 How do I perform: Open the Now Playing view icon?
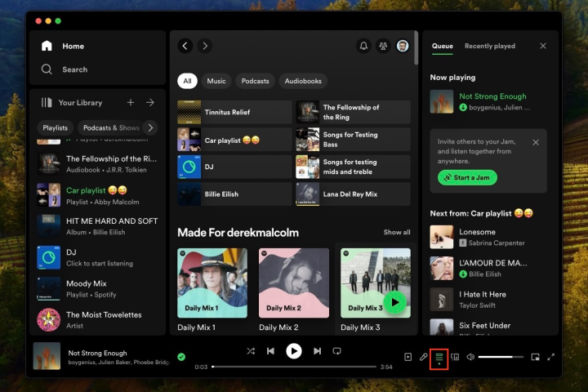pyautogui.click(x=408, y=357)
